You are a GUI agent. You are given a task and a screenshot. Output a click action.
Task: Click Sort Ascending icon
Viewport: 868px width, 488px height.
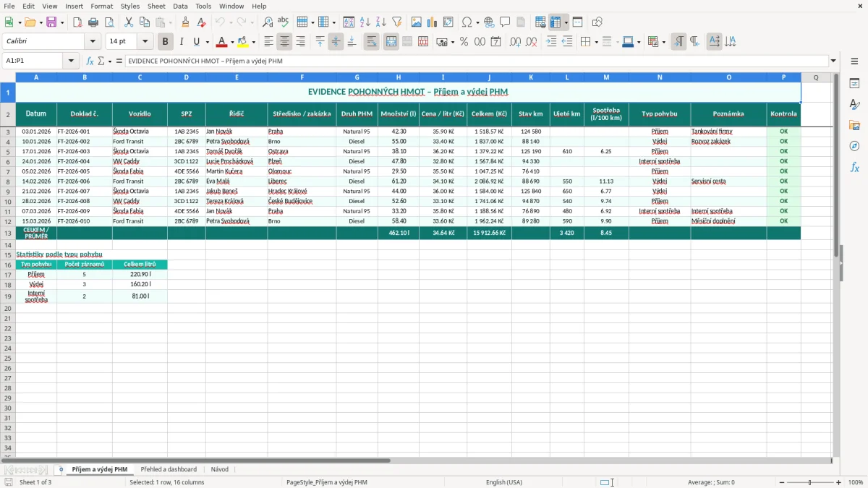pos(365,22)
